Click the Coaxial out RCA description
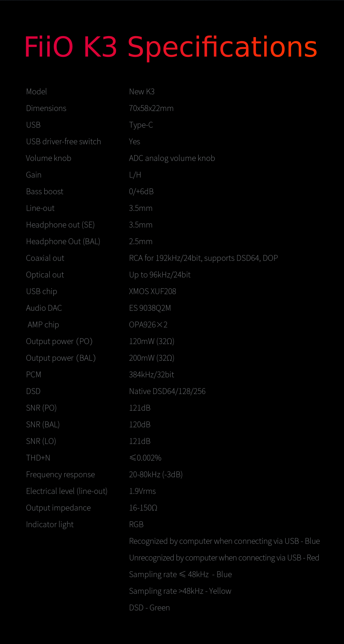 tap(203, 258)
